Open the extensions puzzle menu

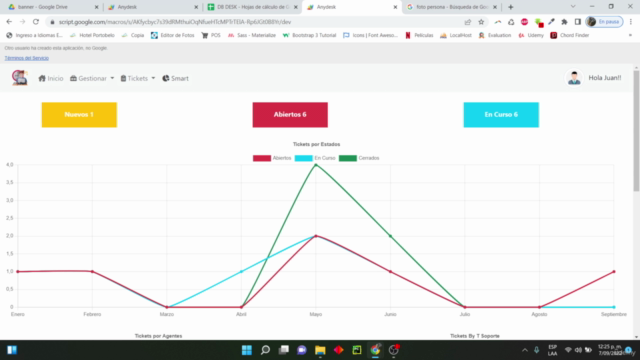click(564, 22)
